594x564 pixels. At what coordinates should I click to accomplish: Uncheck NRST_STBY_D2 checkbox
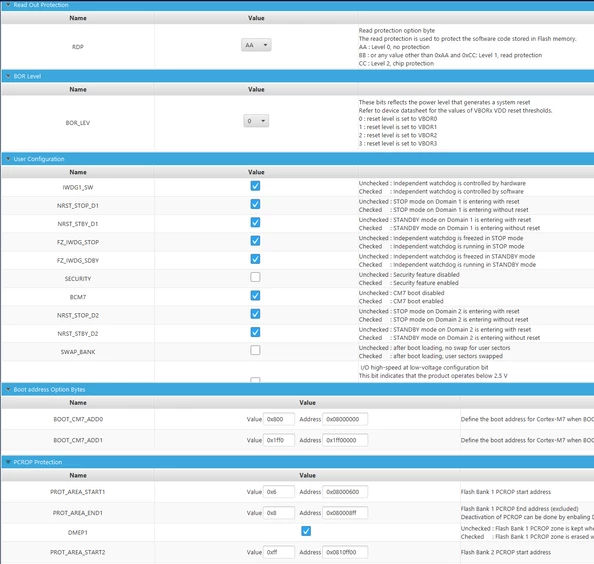coord(255,332)
